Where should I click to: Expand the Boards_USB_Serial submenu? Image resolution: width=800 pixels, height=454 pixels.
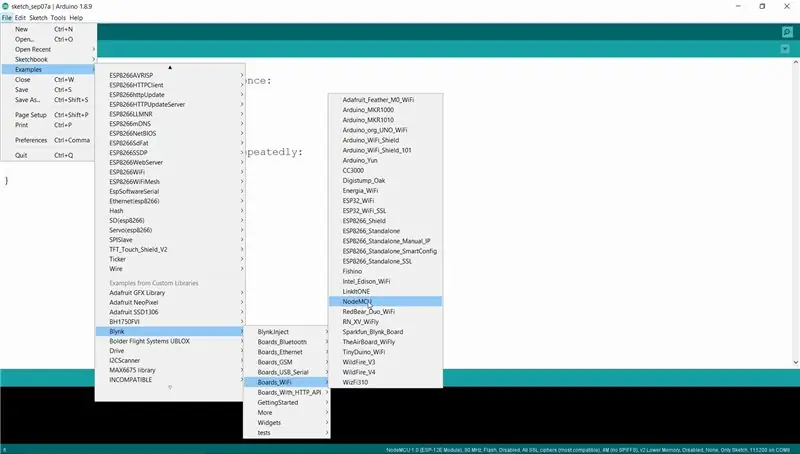pos(287,372)
